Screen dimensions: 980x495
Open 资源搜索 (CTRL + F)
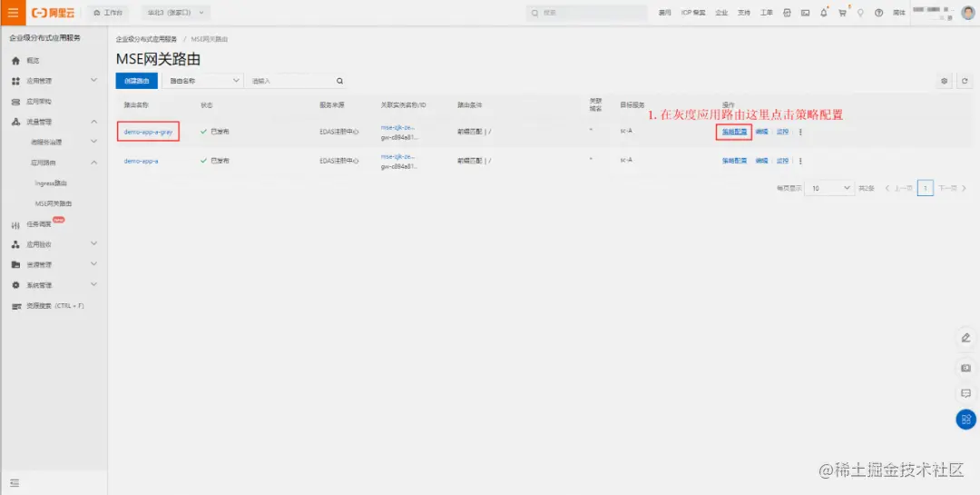coord(54,306)
